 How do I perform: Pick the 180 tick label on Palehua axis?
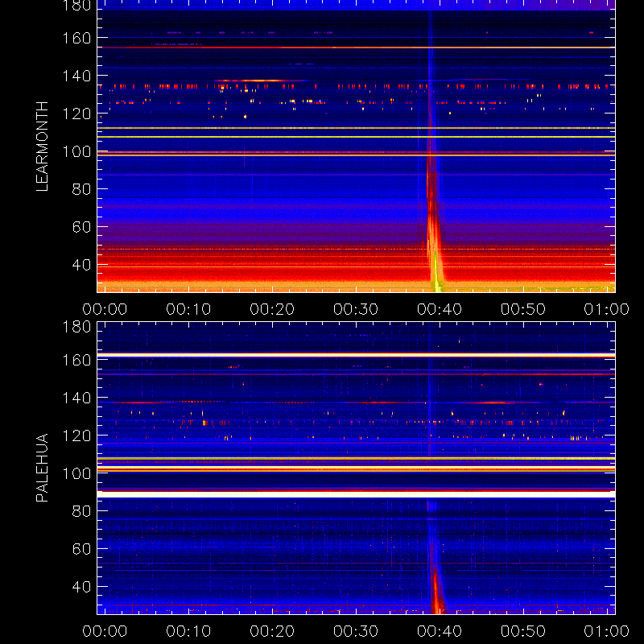(76, 327)
